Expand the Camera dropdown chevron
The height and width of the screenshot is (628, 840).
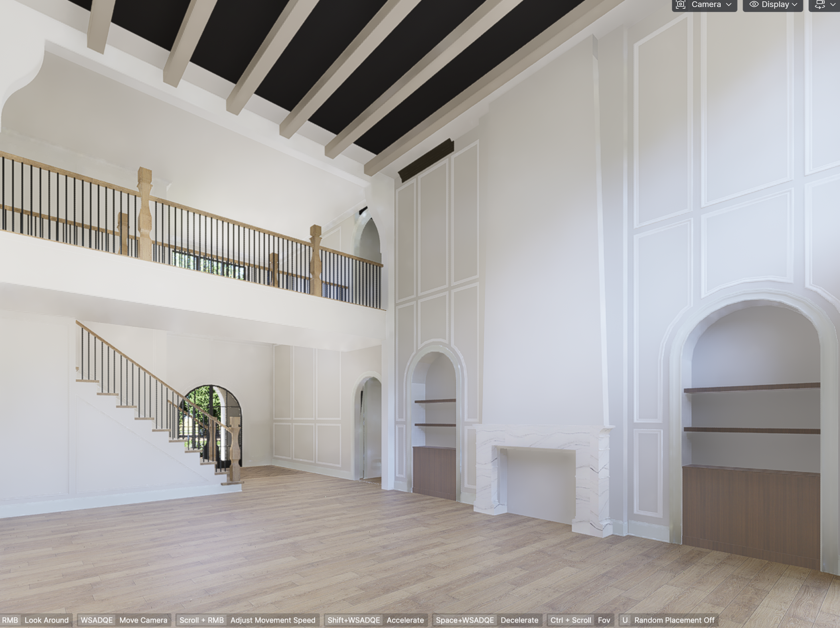729,5
